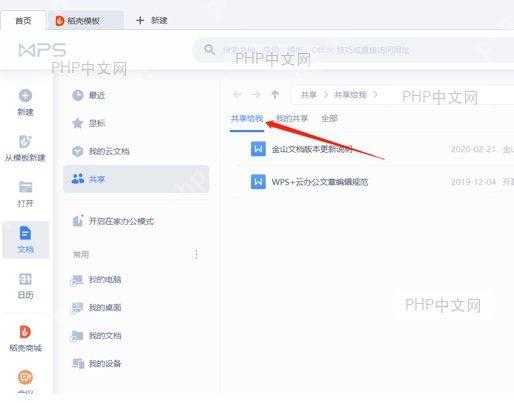Open the 日历 calendar icon
Image resolution: width=514 pixels, height=403 pixels.
tap(25, 279)
